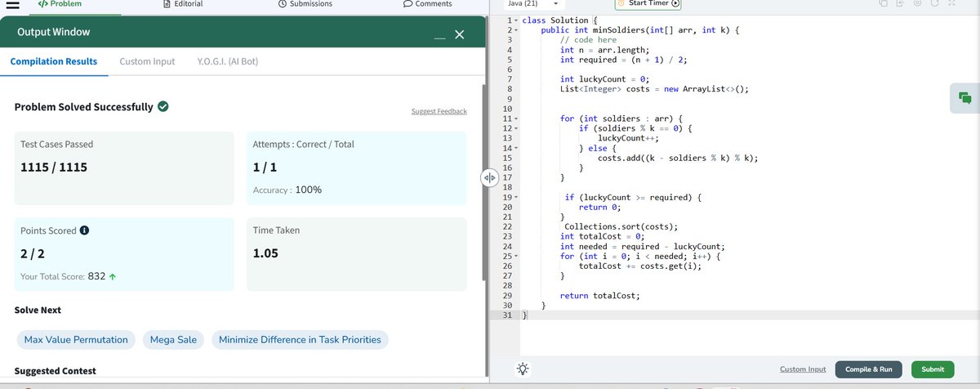
Task: Switch to the Problem tab
Action: pyautogui.click(x=59, y=4)
